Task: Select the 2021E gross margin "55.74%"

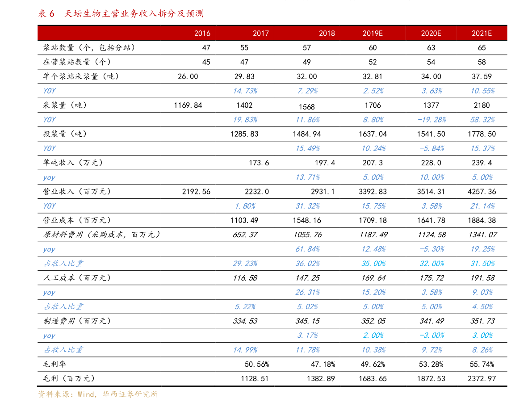Action: pos(482,365)
